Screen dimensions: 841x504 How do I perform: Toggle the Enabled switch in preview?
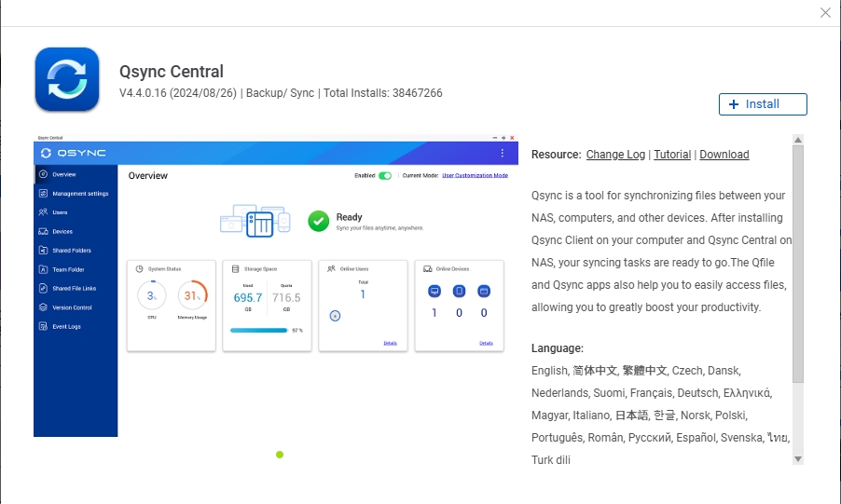(385, 175)
